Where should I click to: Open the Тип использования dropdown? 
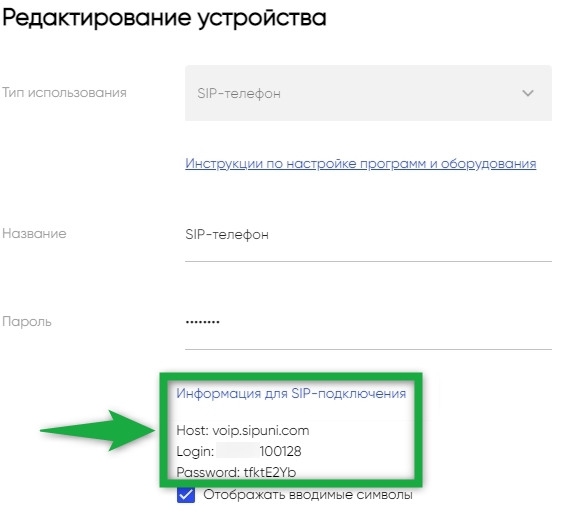368,93
